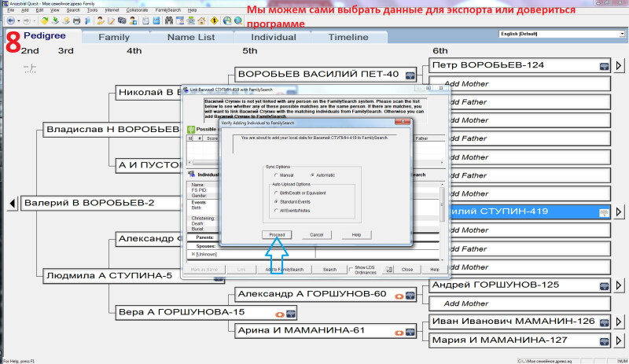The width and height of the screenshot is (629, 364).
Task: Click the Forward navigation arrow in toolbar
Action: [27, 20]
